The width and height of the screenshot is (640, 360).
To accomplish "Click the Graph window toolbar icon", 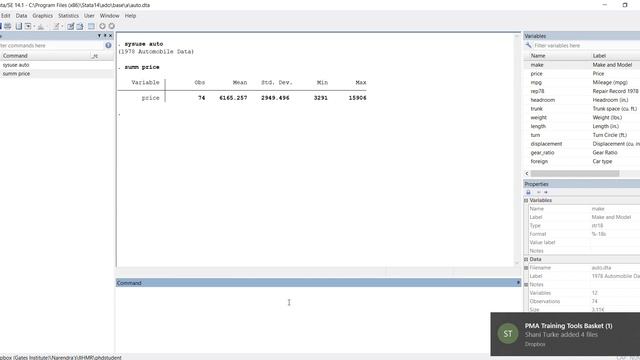I will (x=41, y=26).
